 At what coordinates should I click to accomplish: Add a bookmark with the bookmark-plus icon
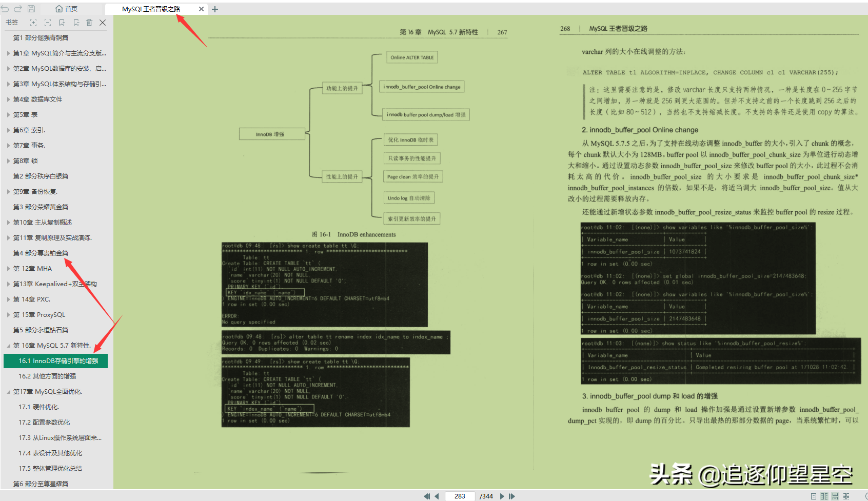pos(62,23)
